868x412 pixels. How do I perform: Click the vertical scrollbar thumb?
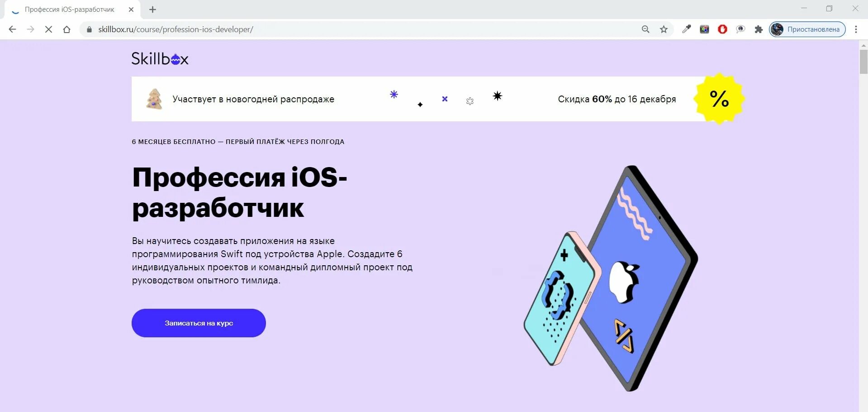tap(863, 62)
